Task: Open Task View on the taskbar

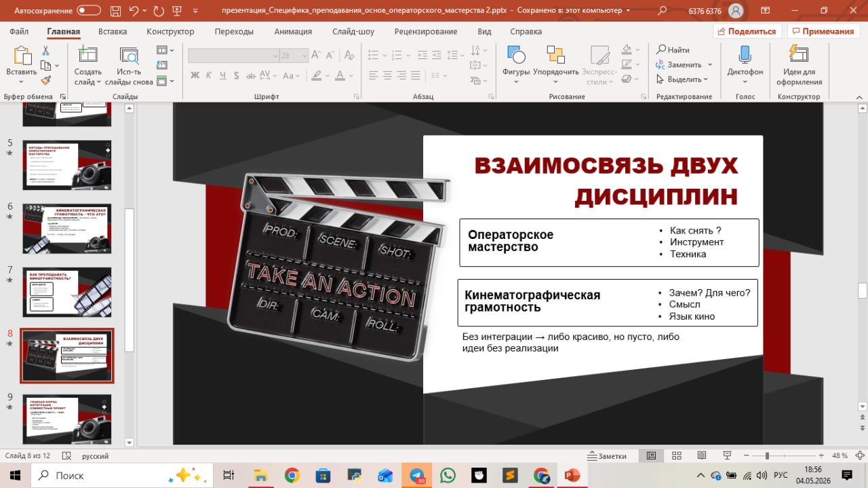Action: [229, 475]
